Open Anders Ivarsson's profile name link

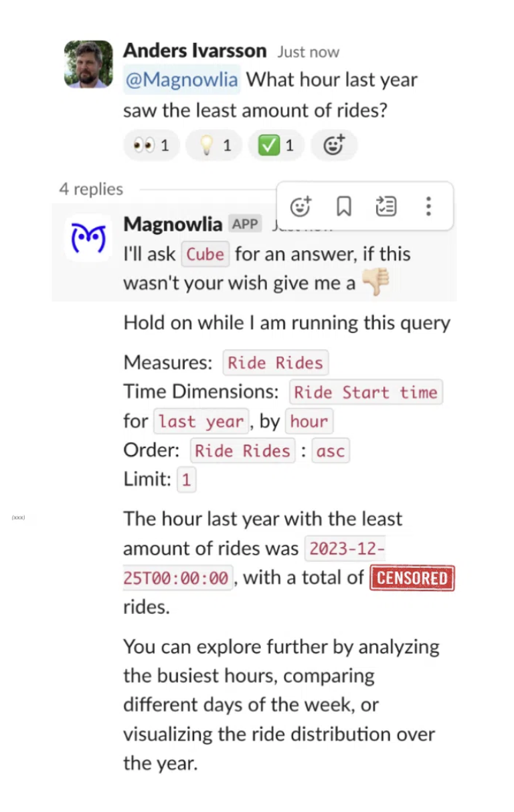pos(195,51)
